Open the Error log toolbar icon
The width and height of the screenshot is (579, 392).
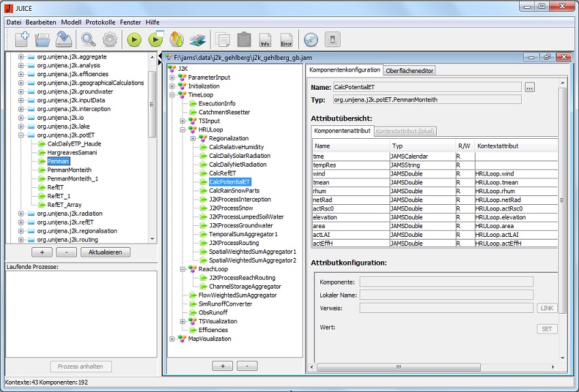click(286, 39)
